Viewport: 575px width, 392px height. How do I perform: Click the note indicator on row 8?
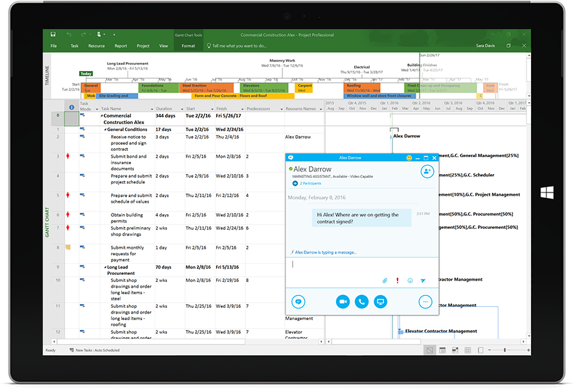click(x=68, y=247)
